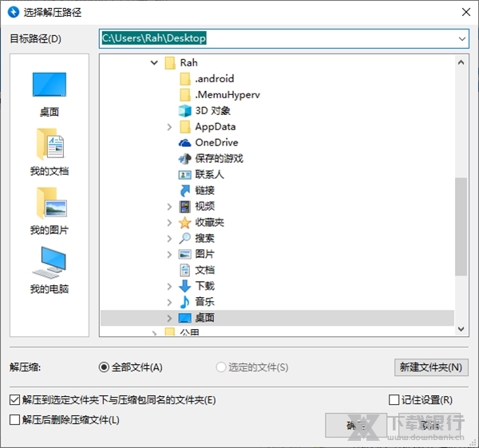The image size is (479, 448).
Task: Select the 保存的游戏 icon
Action: [x=185, y=159]
